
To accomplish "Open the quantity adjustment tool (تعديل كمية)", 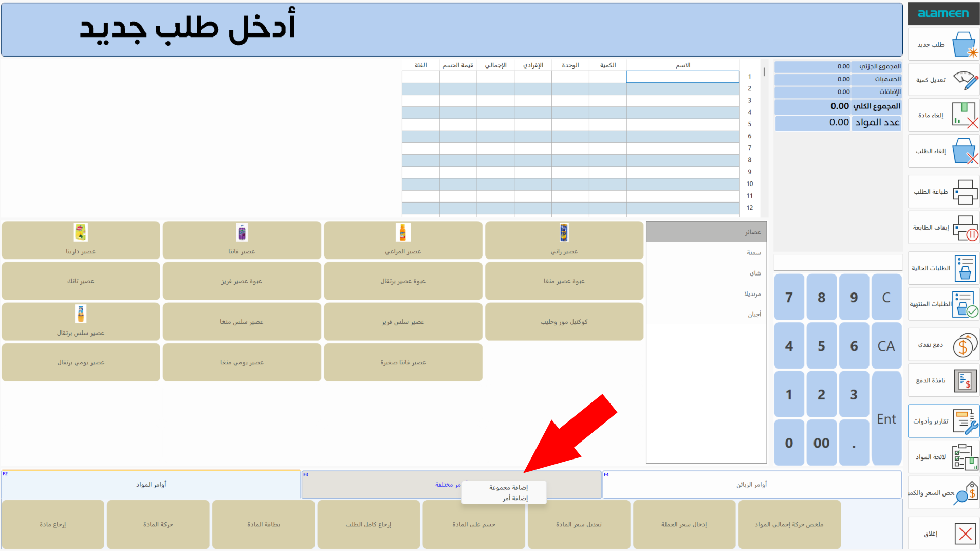I will 943,80.
